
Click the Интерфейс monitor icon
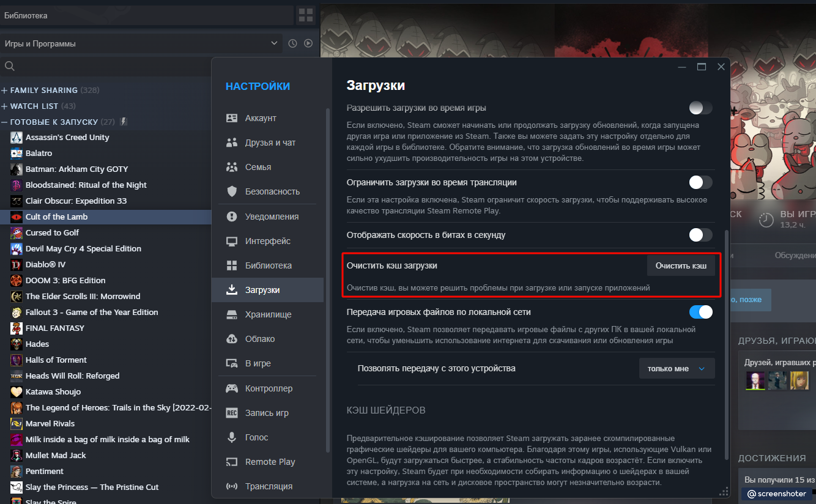232,241
